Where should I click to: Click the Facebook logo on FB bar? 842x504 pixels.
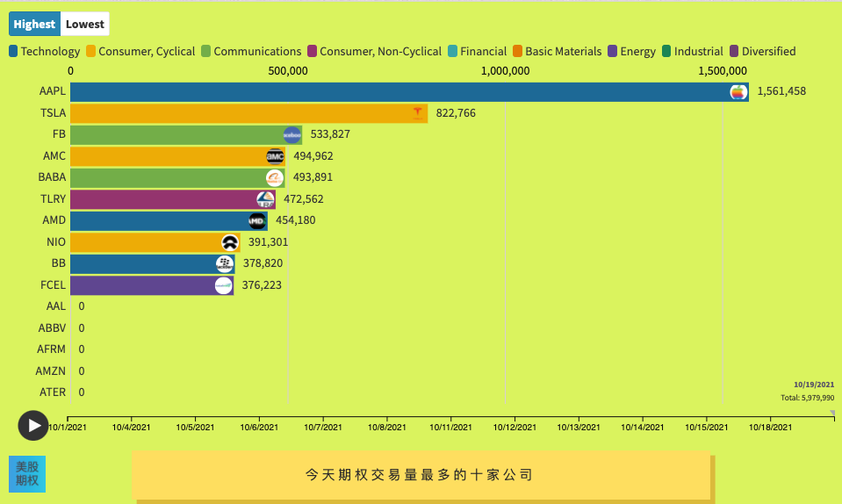[292, 135]
